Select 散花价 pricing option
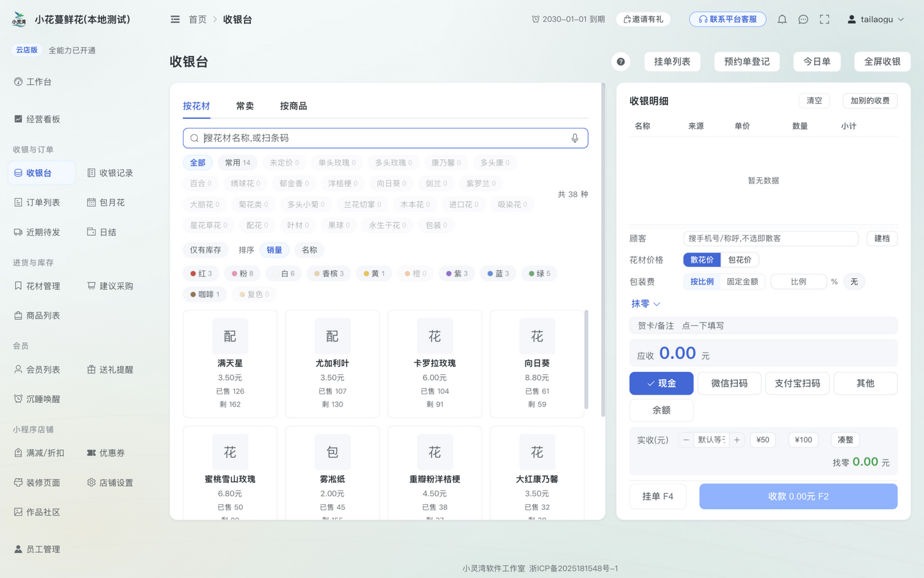 click(x=702, y=260)
